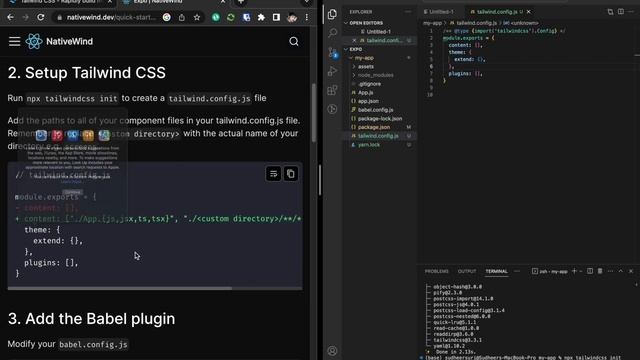Switch to the PROBLEMS panel tab
Screen dimensions: 640x360
click(x=436, y=271)
